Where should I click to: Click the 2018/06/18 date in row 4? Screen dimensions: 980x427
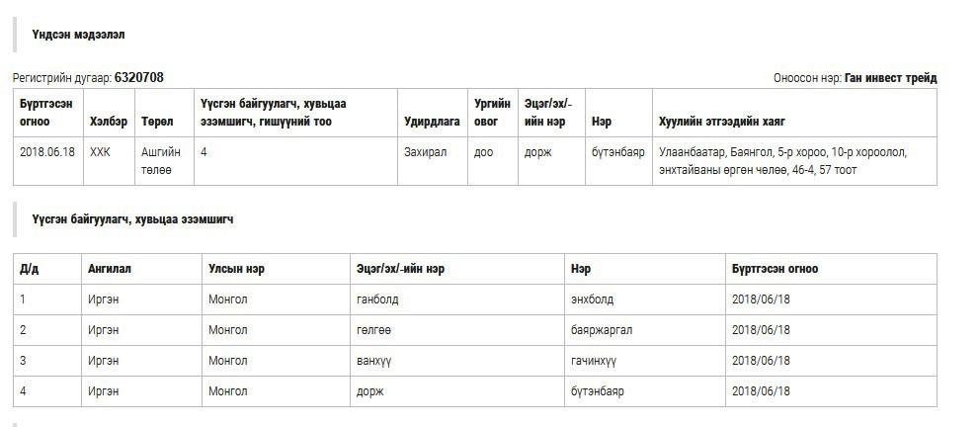pyautogui.click(x=761, y=391)
